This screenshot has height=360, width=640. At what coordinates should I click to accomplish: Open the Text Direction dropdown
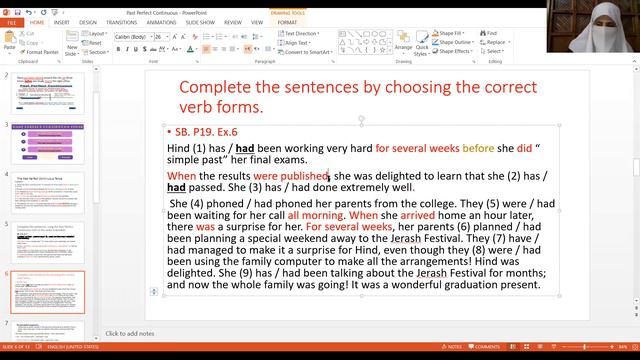click(299, 33)
